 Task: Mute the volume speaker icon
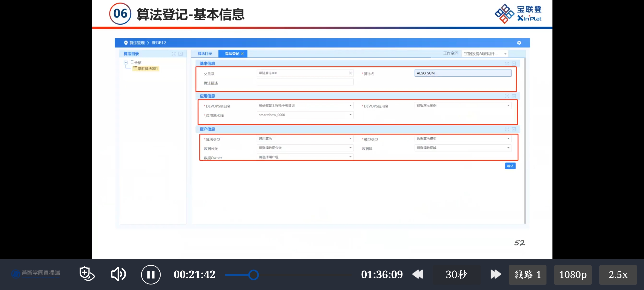[x=118, y=274]
